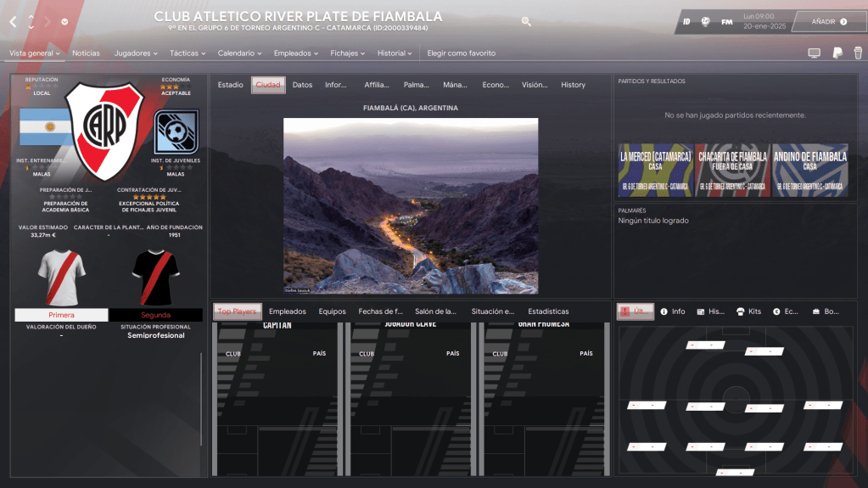Select the Segunda kit toggle
The width and height of the screenshot is (868, 488).
(155, 315)
